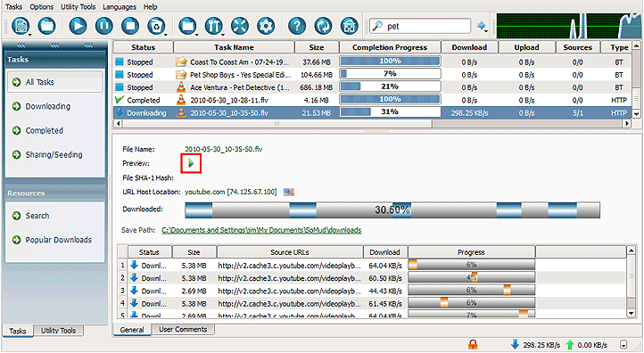The image size is (644, 353).
Task: Open Search under Resources
Action: 37,216
